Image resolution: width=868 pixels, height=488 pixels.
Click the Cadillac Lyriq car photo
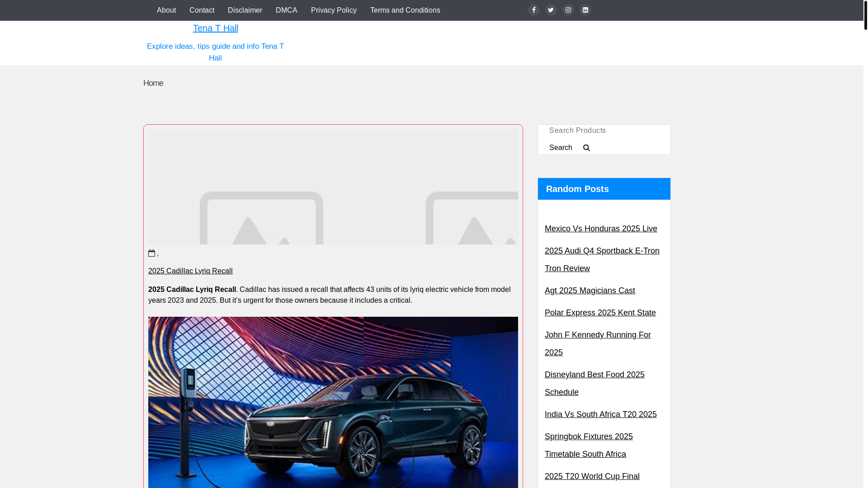click(x=333, y=402)
